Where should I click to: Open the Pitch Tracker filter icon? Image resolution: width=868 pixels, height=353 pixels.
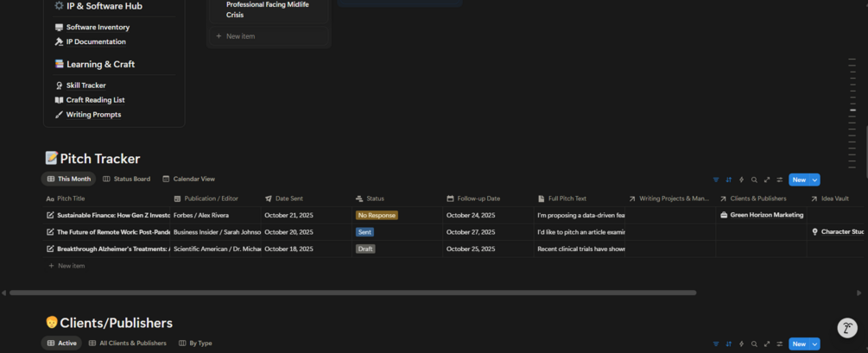[x=716, y=180]
